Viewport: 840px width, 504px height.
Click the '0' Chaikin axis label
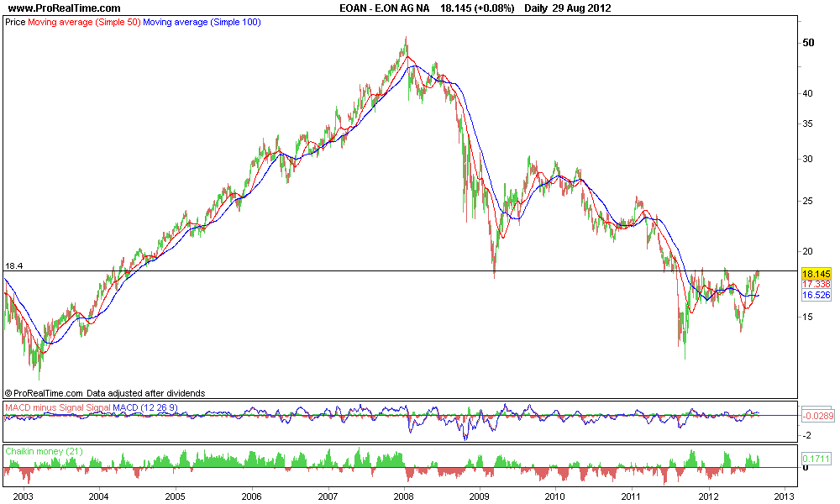click(x=806, y=468)
